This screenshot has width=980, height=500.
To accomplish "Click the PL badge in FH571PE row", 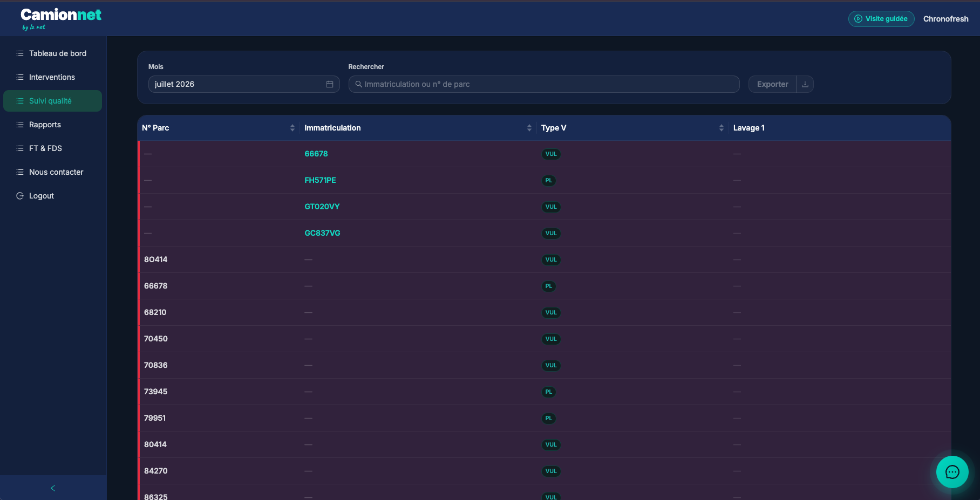I will [x=549, y=181].
